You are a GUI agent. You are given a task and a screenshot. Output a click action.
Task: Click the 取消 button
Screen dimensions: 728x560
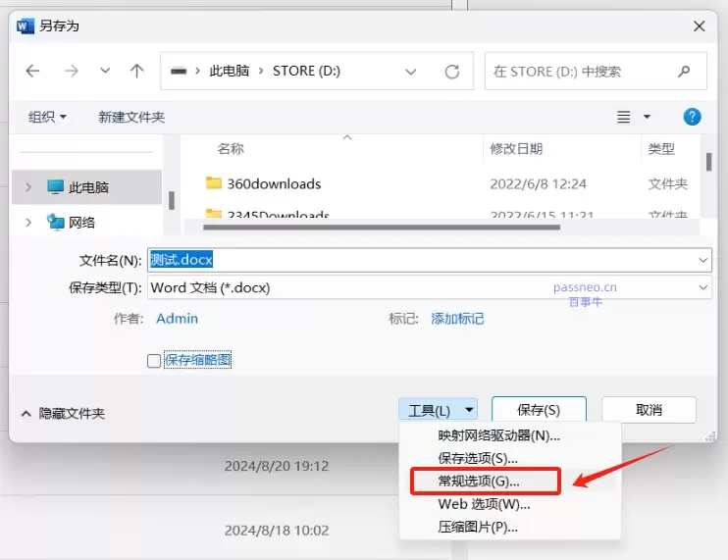point(649,410)
